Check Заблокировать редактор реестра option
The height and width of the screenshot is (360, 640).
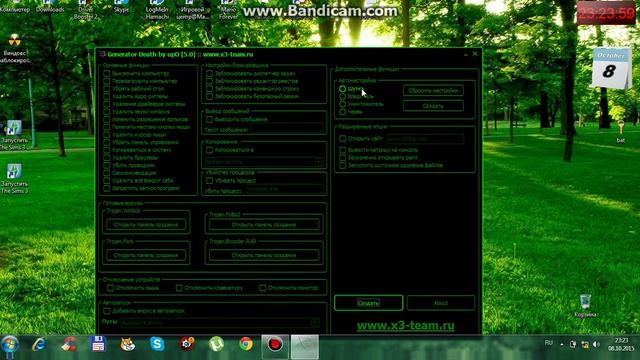coord(209,81)
